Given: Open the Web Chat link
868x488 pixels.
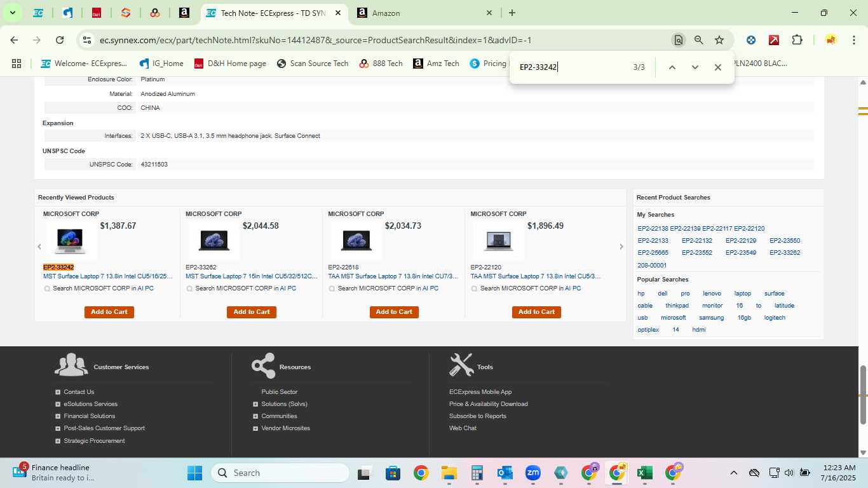Looking at the screenshot, I should tap(463, 428).
